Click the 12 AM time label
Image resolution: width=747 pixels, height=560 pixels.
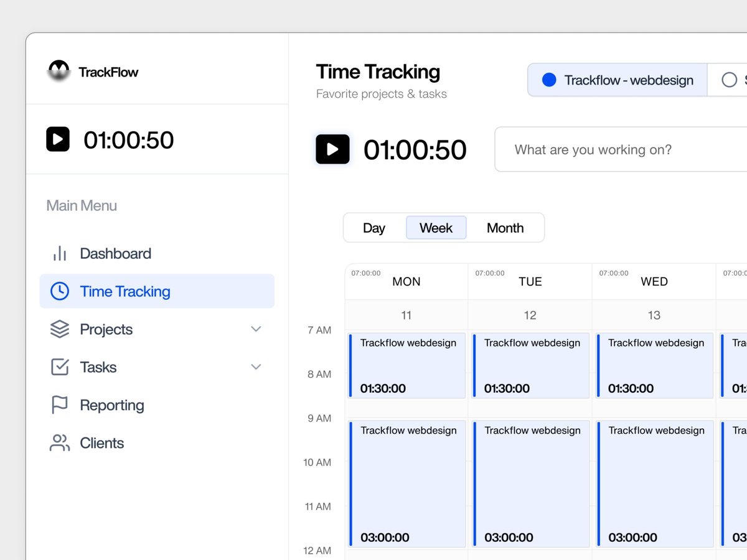pyautogui.click(x=317, y=551)
